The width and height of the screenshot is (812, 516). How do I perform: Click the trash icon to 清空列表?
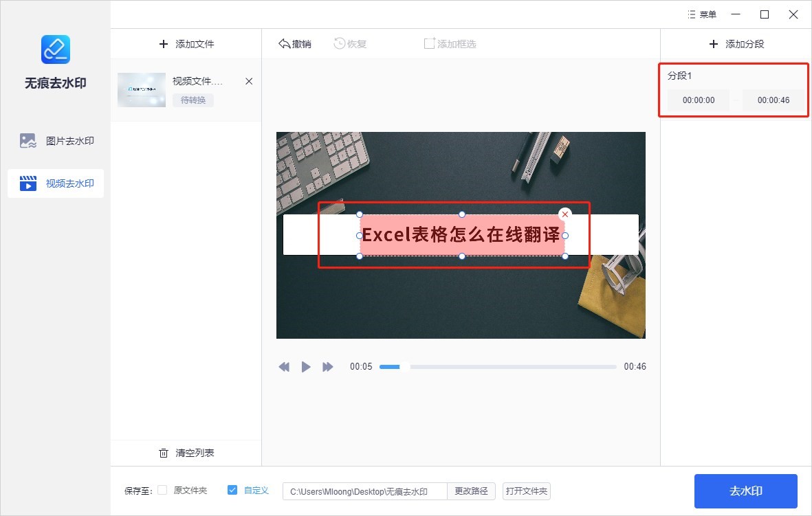point(164,453)
